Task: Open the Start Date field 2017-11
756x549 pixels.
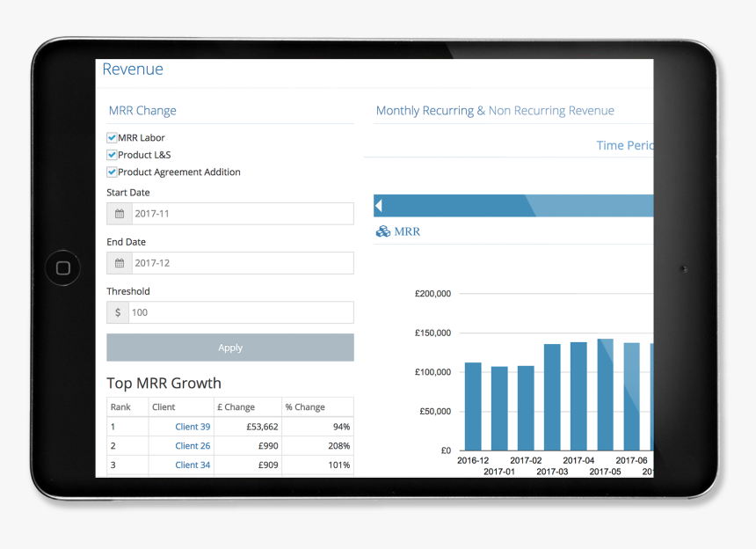Action: [242, 214]
